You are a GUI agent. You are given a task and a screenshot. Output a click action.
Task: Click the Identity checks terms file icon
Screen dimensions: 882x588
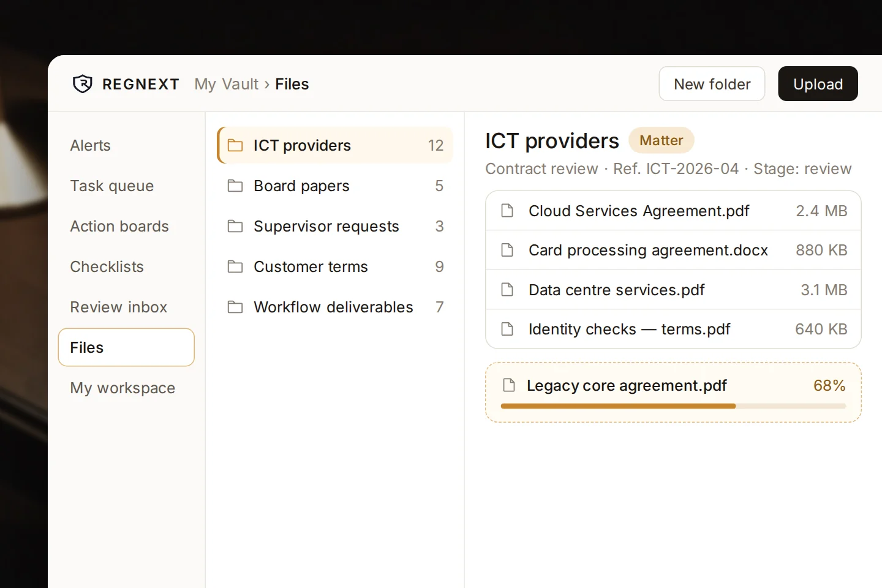pyautogui.click(x=507, y=329)
